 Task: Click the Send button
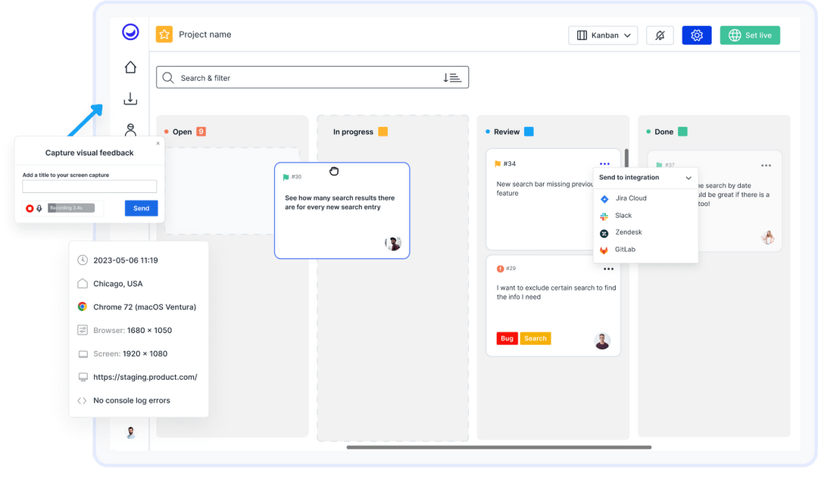coord(142,208)
